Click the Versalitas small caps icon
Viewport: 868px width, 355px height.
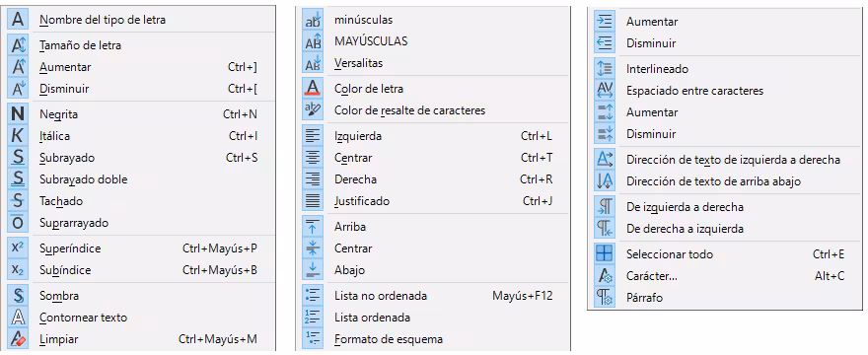click(313, 63)
